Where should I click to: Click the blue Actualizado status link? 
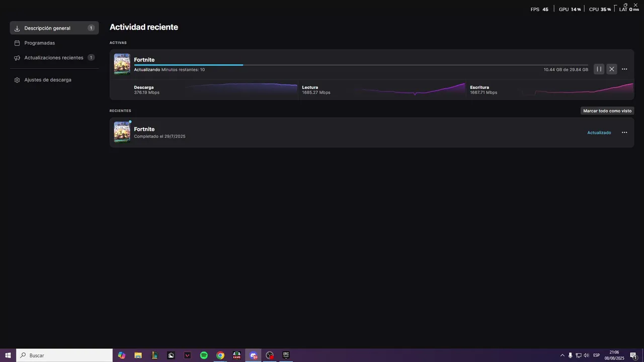click(x=599, y=133)
